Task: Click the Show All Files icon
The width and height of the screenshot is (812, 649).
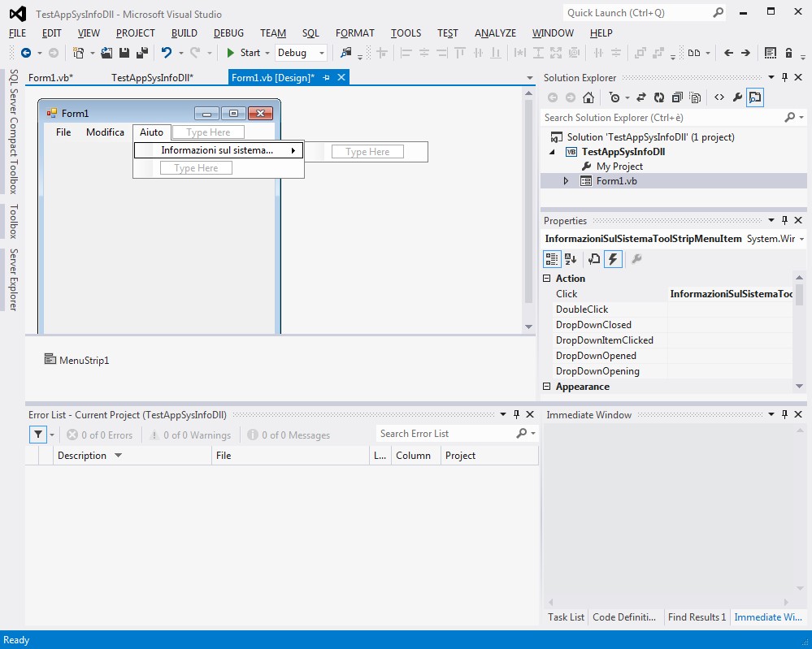Action: pyautogui.click(x=695, y=97)
